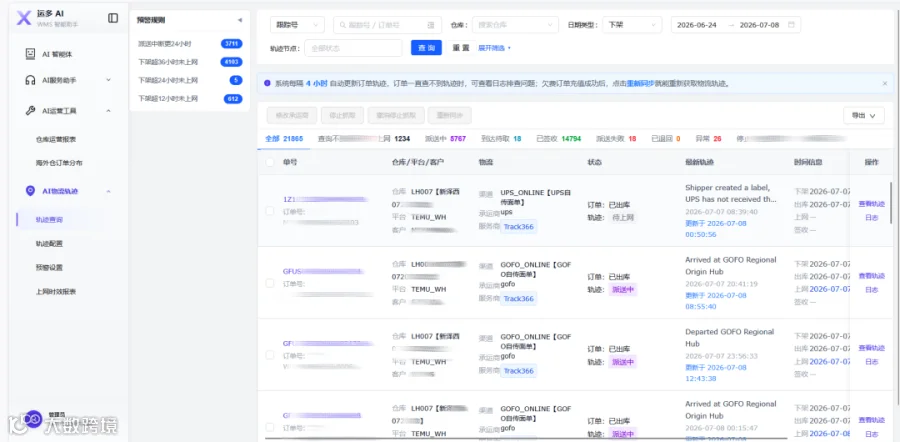Screen dimensions: 900x442
Task: Click the info icon in the notice banner
Action: pyautogui.click(x=267, y=83)
